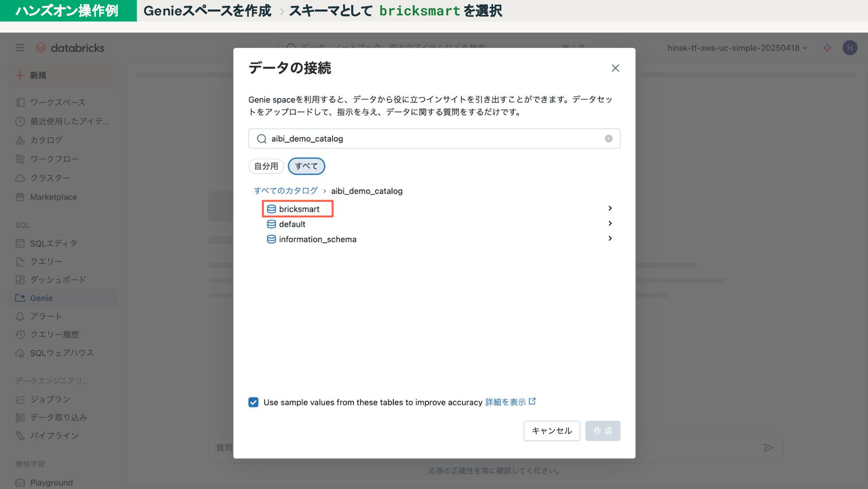Click the search magnifier icon in dialog
Screen dimensions: 868x489
262,139
